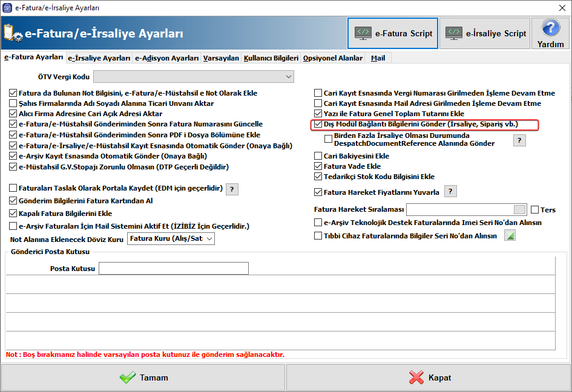Click help icon beside Faturaları Taslak Olarak option
Screen dimensions: 572x392
click(232, 189)
